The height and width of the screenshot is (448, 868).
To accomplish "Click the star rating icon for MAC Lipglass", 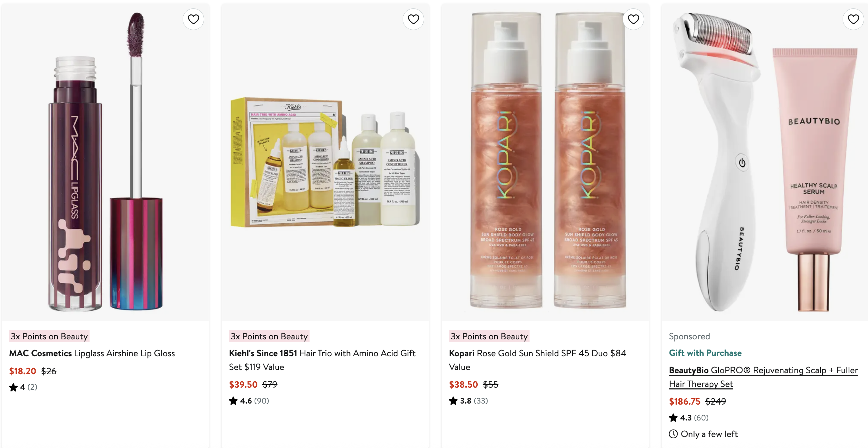I will [13, 387].
